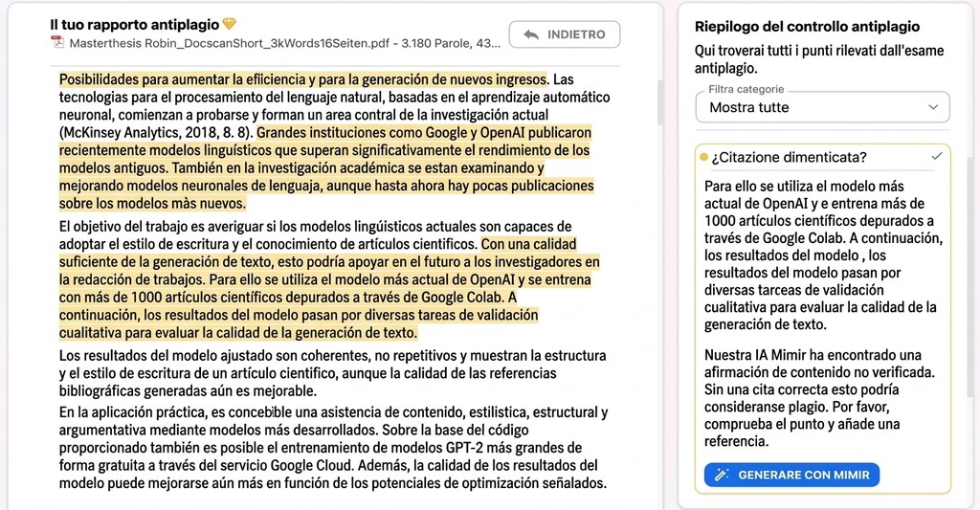Click highlighted sentence 'Grandes instituciones como Google'

[324, 150]
